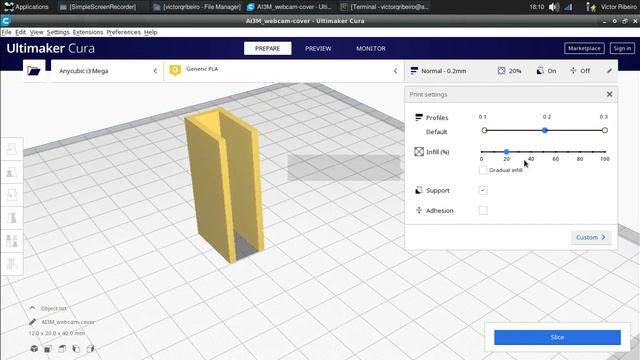Click the Slice button
Image resolution: width=640 pixels, height=360 pixels.
click(557, 337)
